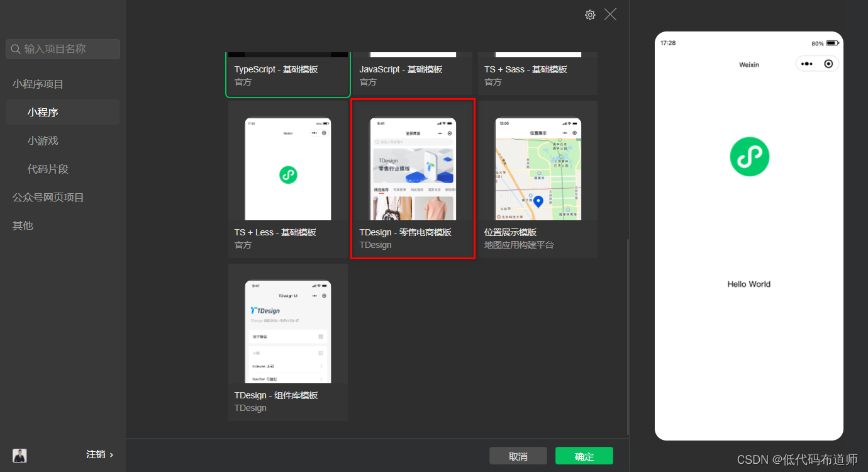Select the TDesign 组件库模板 preview
The height and width of the screenshot is (472, 868).
[288, 332]
